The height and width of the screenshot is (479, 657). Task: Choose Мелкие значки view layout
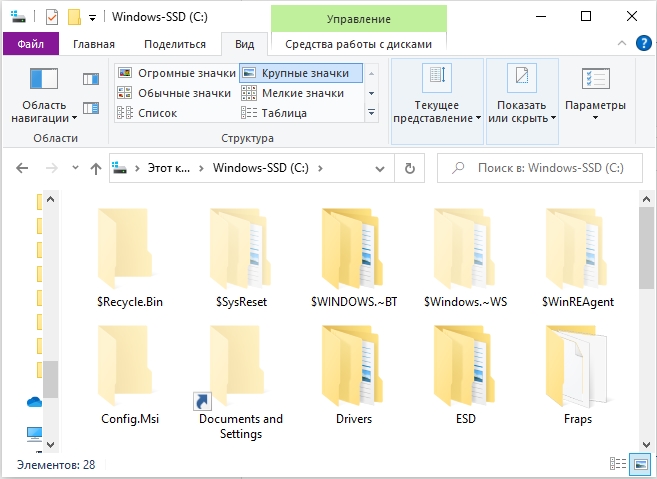tap(293, 93)
